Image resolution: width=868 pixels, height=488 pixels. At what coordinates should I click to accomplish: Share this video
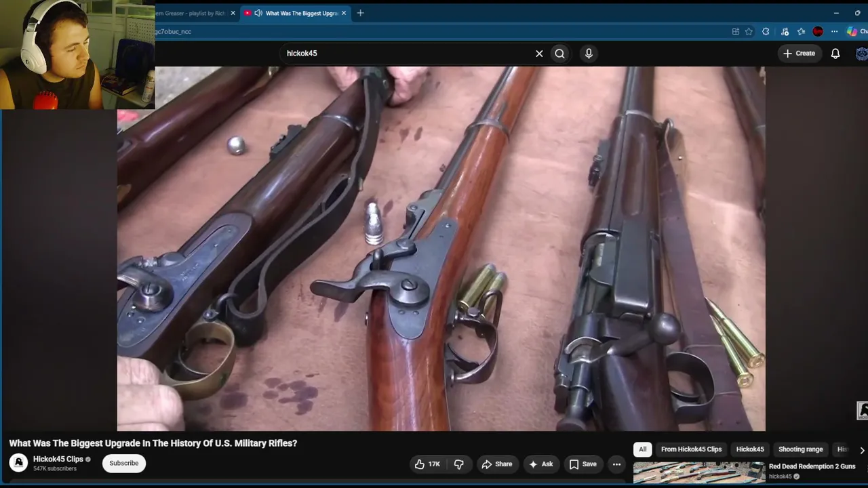pyautogui.click(x=497, y=464)
